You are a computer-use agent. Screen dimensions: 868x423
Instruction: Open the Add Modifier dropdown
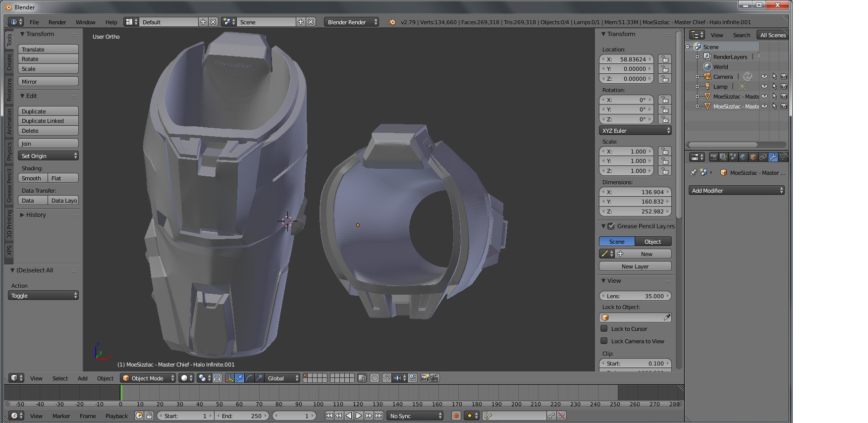click(x=736, y=191)
